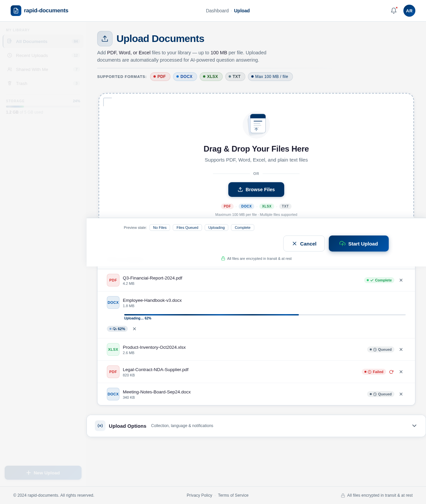This screenshot has height=504, width=426.
Task: Open the AR profile avatar
Action: pos(409,11)
